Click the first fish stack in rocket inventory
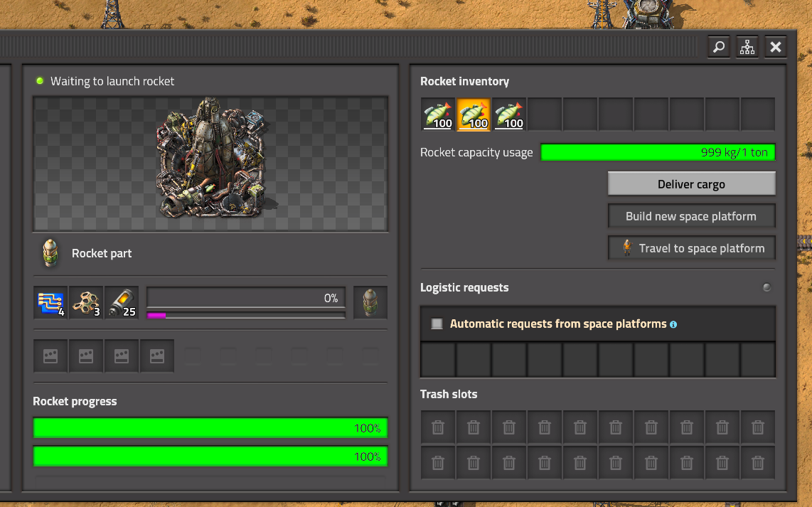This screenshot has width=812, height=507. tap(438, 114)
